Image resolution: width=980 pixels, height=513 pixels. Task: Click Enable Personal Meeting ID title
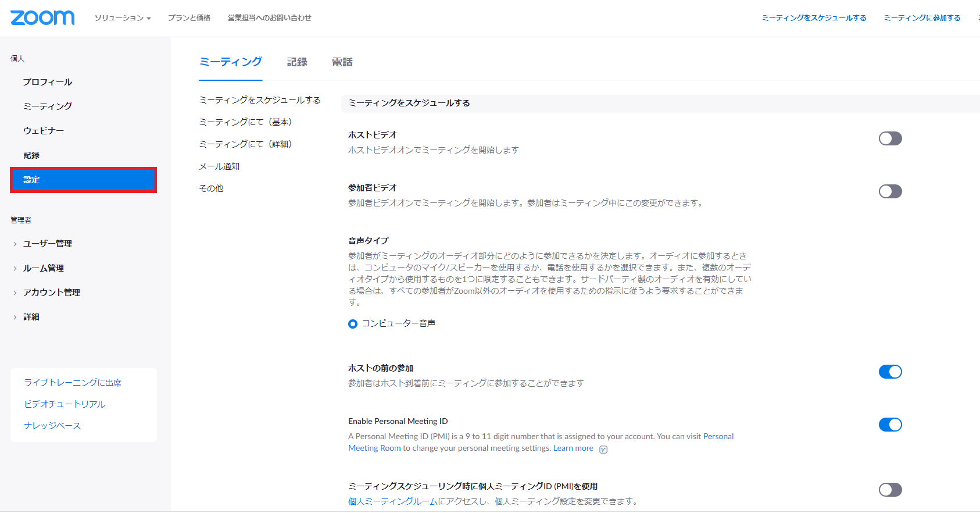pos(398,421)
